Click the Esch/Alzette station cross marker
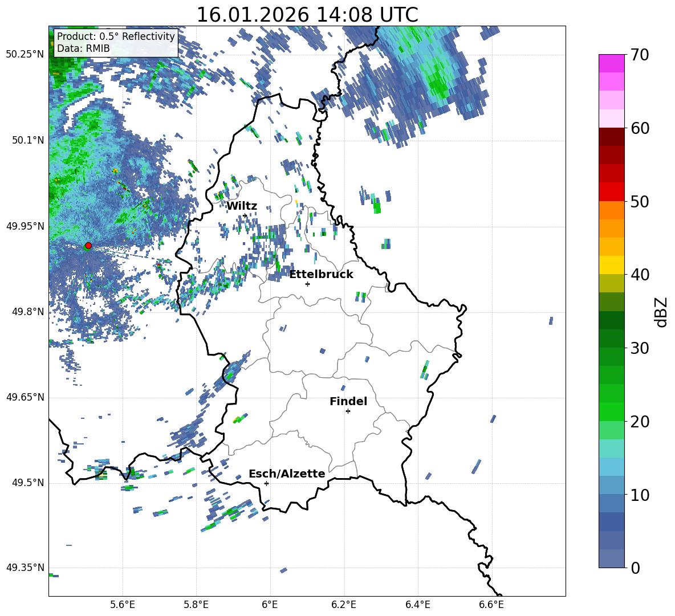This screenshot has height=616, width=675. point(266,483)
